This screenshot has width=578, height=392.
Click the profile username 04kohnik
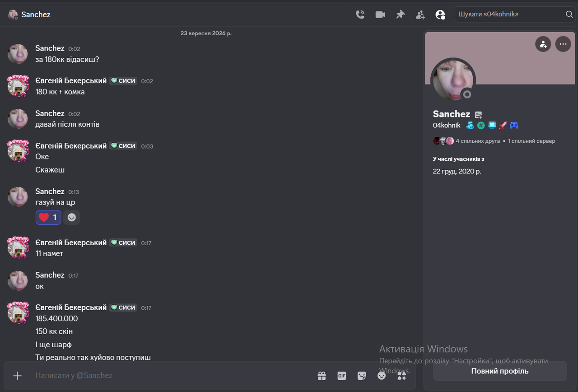click(x=447, y=126)
